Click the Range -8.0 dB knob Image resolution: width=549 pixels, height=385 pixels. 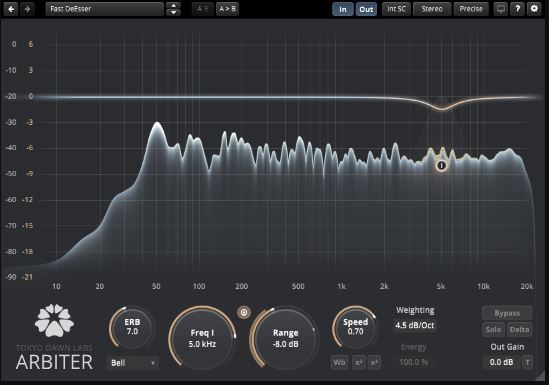pyautogui.click(x=285, y=338)
